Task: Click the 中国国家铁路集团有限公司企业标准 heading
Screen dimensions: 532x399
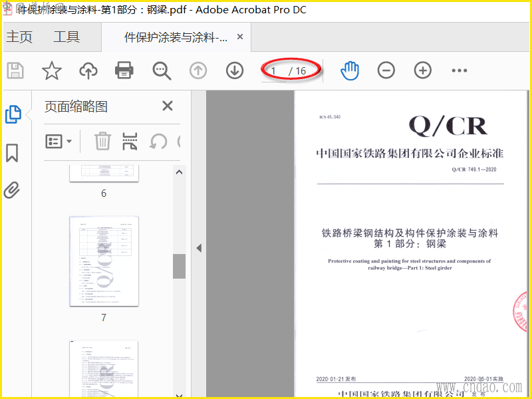Action: tap(410, 154)
